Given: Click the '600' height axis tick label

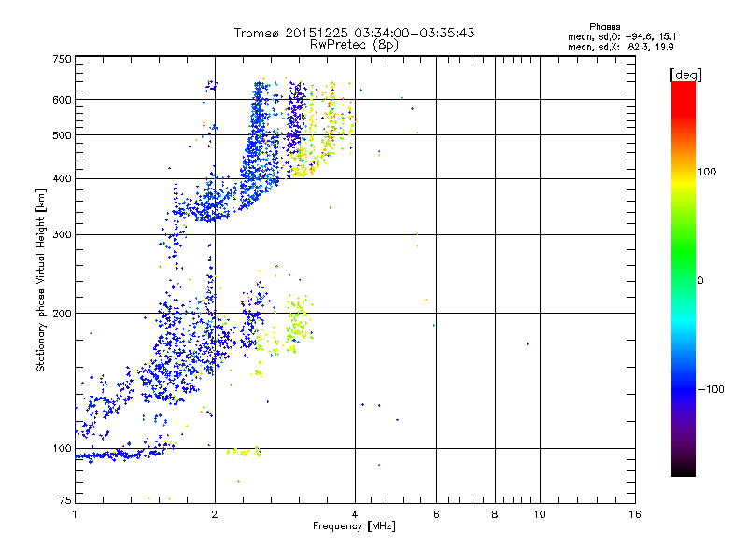Looking at the screenshot, I should [x=62, y=100].
